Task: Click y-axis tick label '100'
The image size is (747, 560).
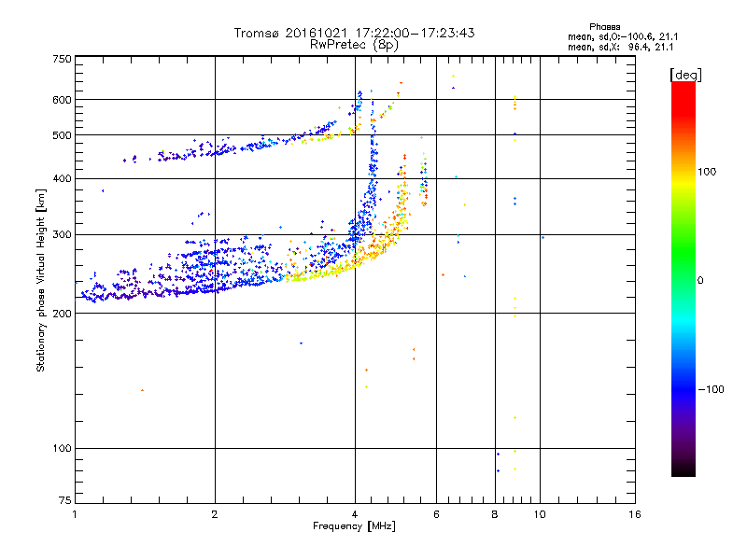Action: pos(63,449)
